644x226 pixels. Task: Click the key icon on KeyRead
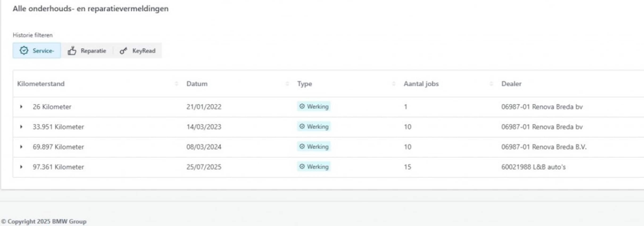coord(123,51)
